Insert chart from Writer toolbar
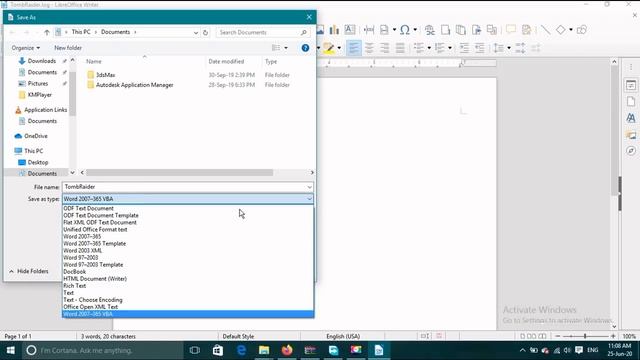This screenshot has height=360, width=640. point(334,29)
